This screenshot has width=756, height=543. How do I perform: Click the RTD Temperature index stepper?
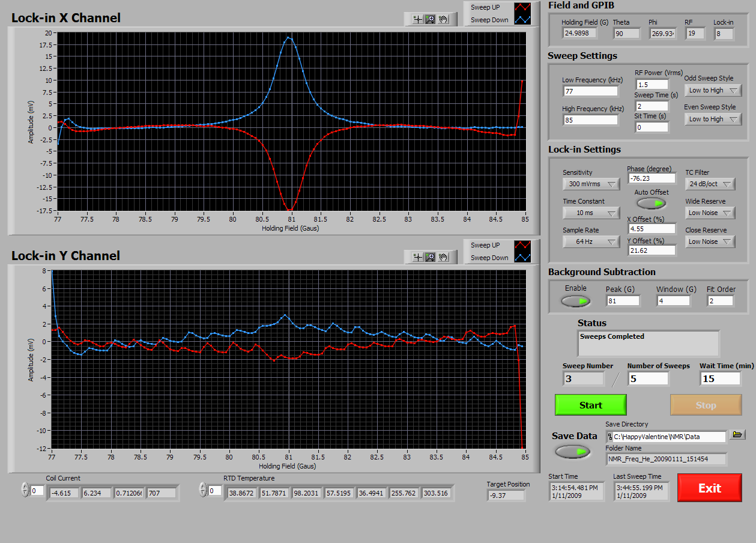(202, 490)
